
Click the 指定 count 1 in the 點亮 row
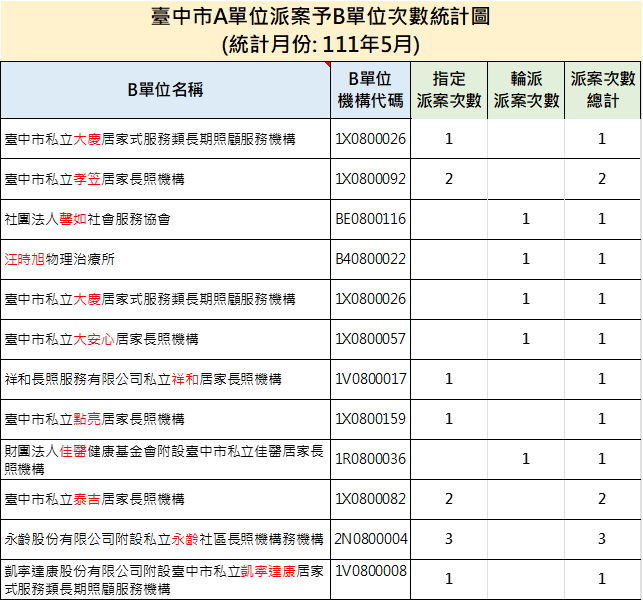point(449,419)
